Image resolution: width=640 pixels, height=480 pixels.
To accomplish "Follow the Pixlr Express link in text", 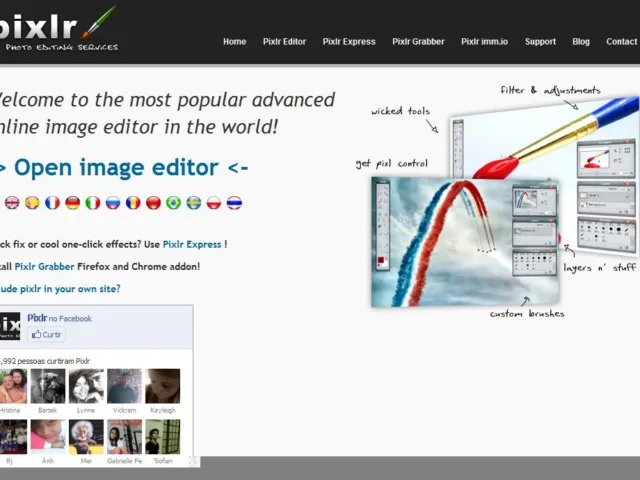I will tap(192, 244).
